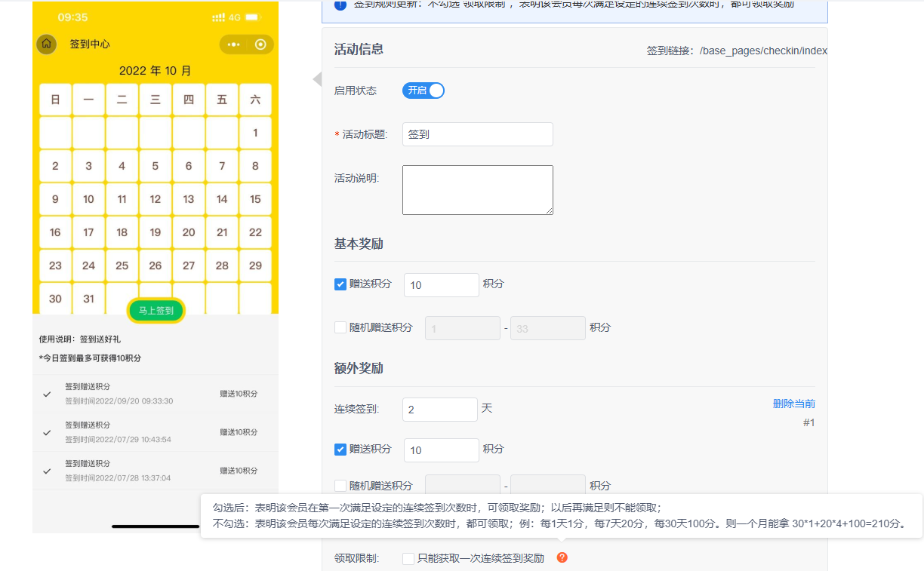Click the 连续签到 days input field

click(x=439, y=409)
